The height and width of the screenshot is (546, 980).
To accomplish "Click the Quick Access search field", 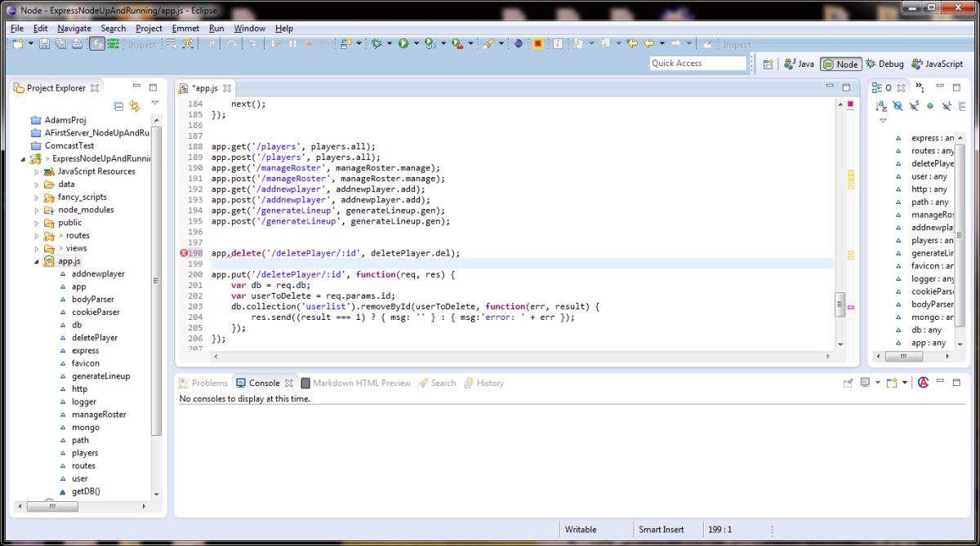I will [698, 63].
